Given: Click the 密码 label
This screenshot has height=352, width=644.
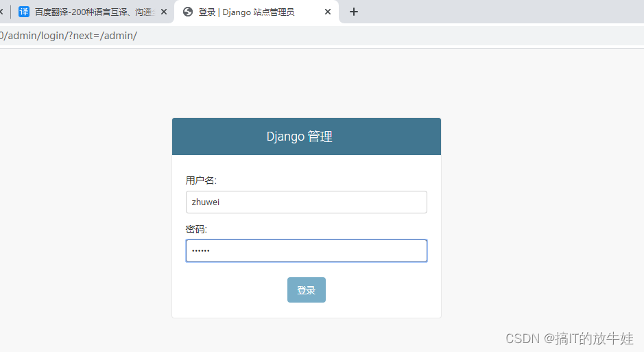Looking at the screenshot, I should 196,229.
